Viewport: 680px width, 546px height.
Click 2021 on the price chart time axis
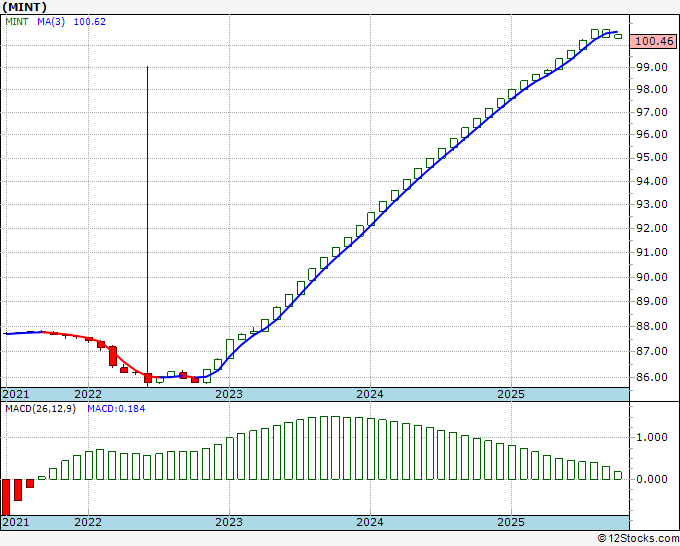click(x=16, y=394)
